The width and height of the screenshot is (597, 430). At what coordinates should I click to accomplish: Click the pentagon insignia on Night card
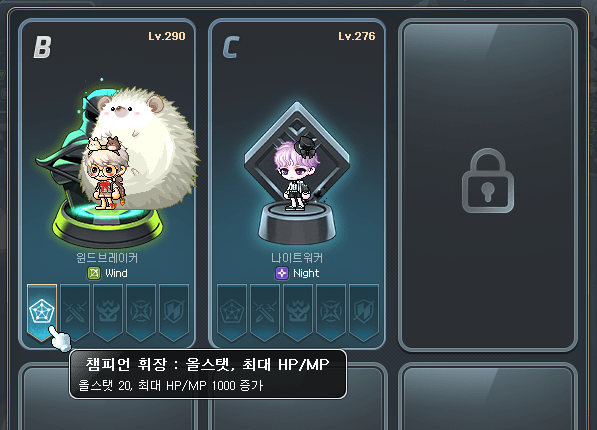232,312
